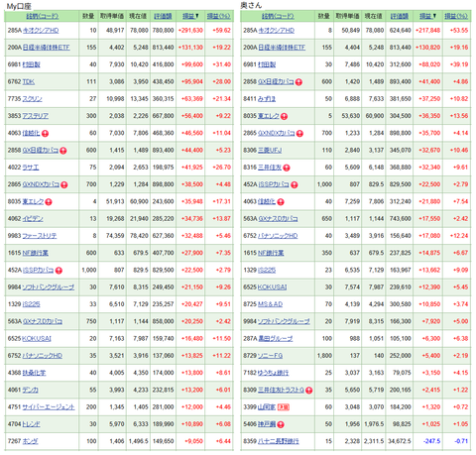Click red alert icon beside 三井住友 in 奥さん table

click(287, 168)
